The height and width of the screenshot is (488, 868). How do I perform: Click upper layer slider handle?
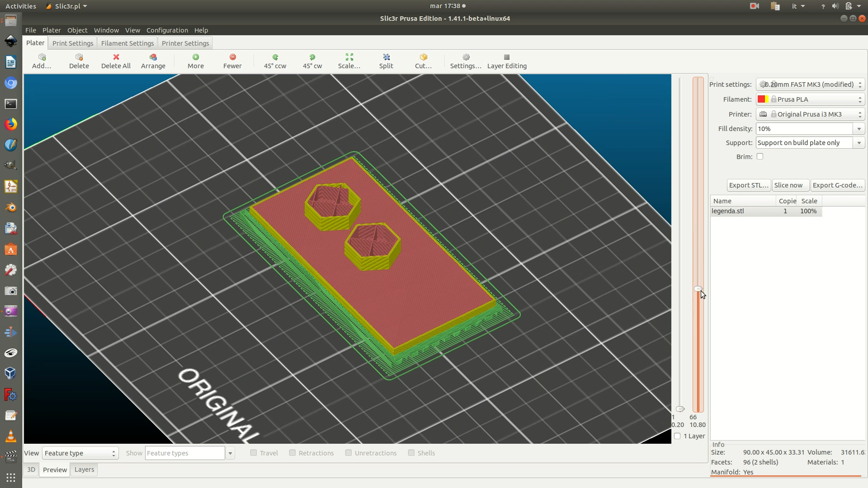click(698, 289)
